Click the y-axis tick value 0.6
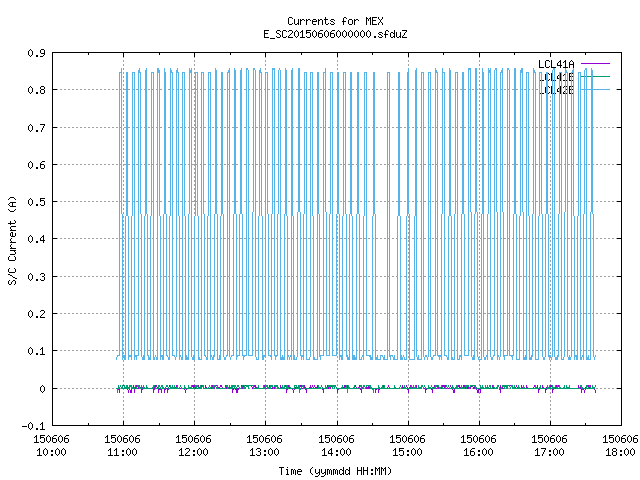 (36, 165)
